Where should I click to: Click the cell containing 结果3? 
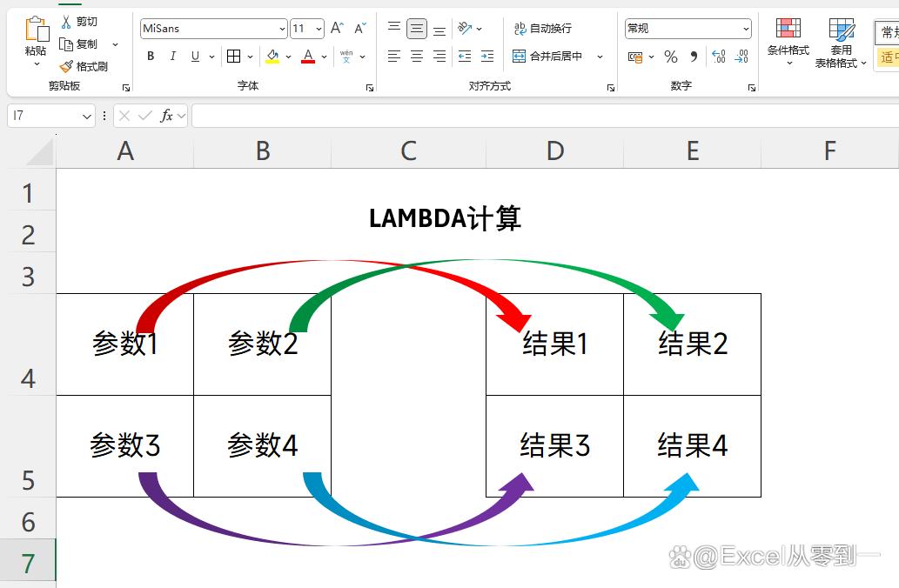(x=555, y=446)
